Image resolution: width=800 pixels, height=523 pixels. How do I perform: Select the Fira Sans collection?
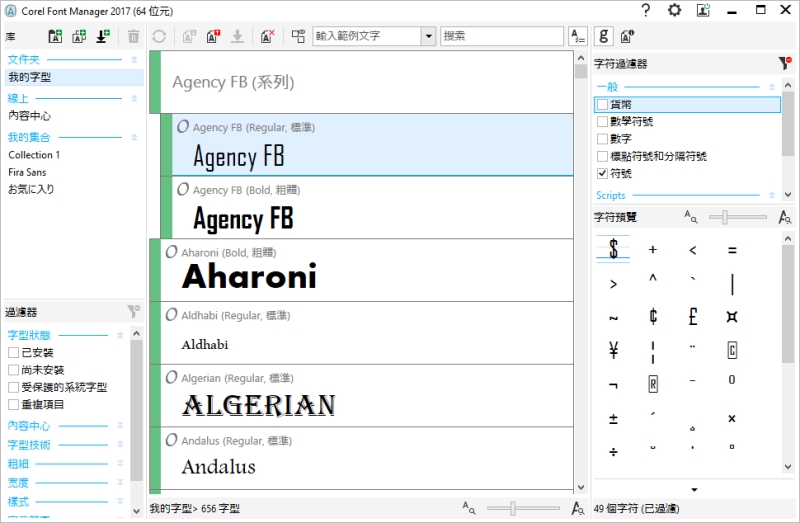(x=28, y=172)
